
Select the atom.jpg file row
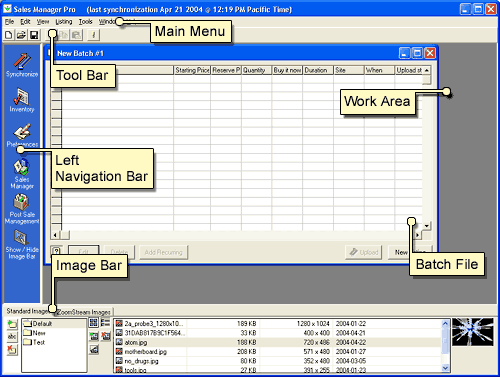pyautogui.click(x=278, y=342)
